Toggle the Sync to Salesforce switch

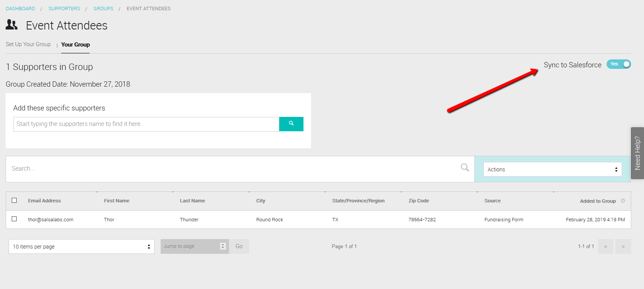pos(619,64)
